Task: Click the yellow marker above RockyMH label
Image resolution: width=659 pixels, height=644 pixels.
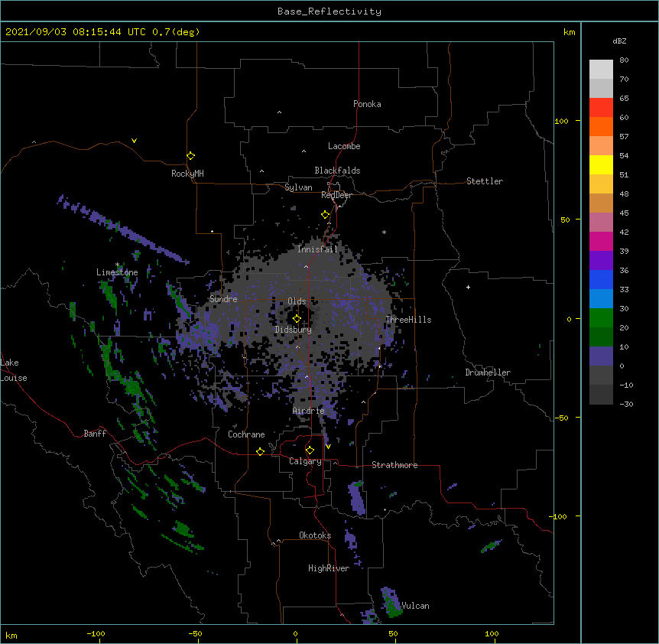Action: 190,156
